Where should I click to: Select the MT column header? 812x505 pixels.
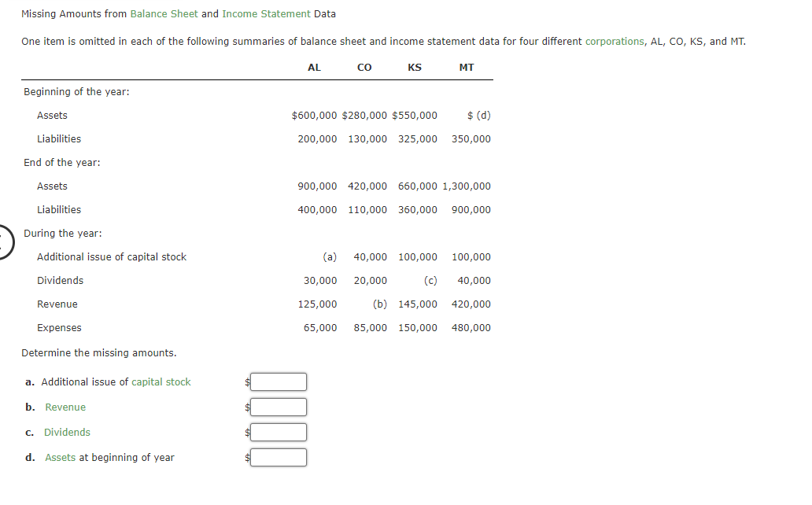pyautogui.click(x=466, y=67)
